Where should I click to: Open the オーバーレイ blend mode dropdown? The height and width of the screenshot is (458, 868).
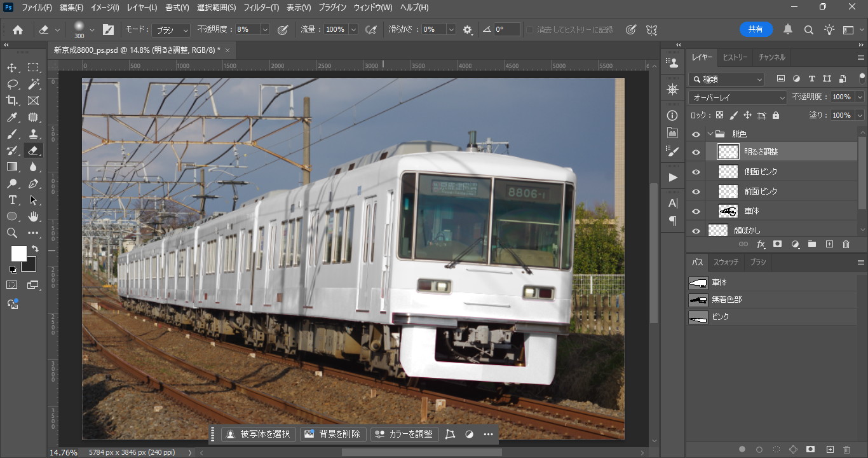(738, 97)
